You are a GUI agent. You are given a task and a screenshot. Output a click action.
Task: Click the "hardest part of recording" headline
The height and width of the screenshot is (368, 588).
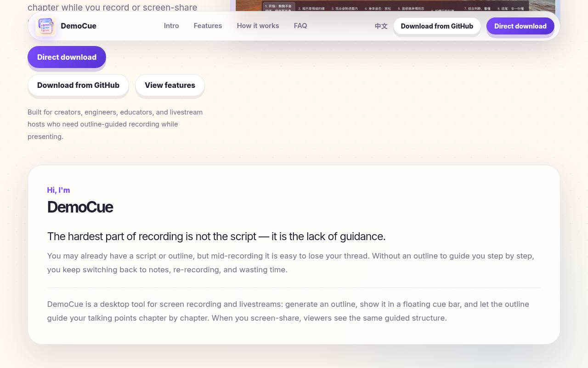pos(216,236)
